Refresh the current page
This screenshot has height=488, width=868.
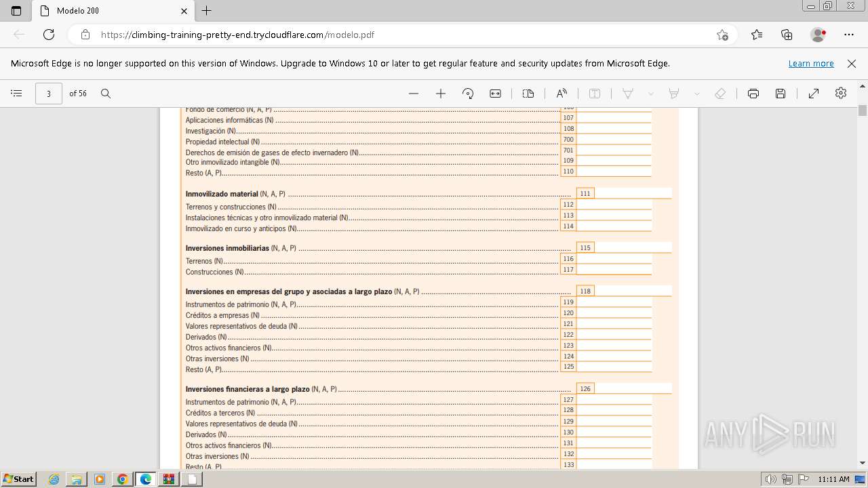pos(49,35)
